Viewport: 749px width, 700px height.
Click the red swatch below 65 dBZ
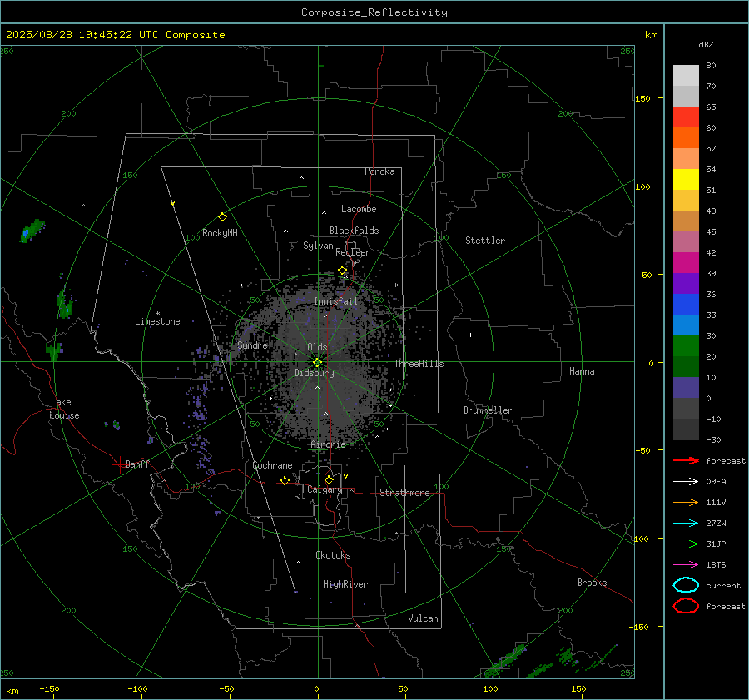coord(686,117)
